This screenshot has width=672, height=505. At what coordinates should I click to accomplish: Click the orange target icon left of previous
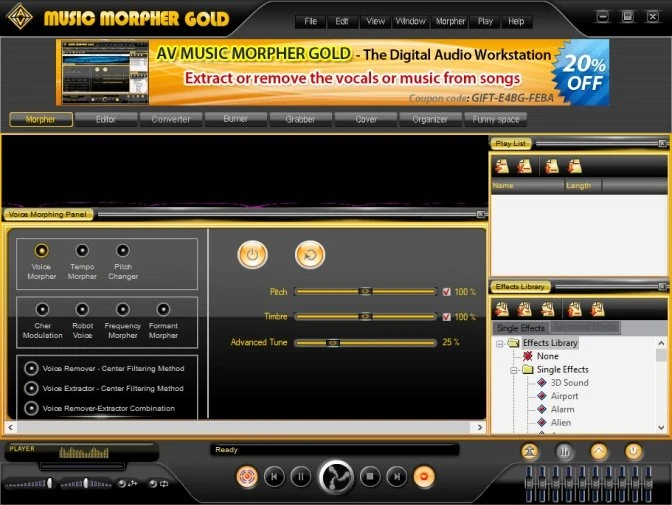coord(247,476)
